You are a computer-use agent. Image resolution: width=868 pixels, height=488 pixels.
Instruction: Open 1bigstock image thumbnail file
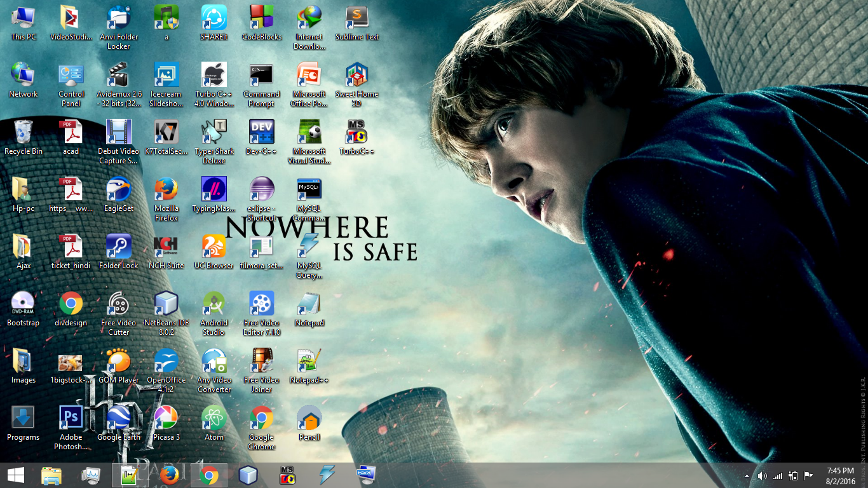tap(71, 367)
